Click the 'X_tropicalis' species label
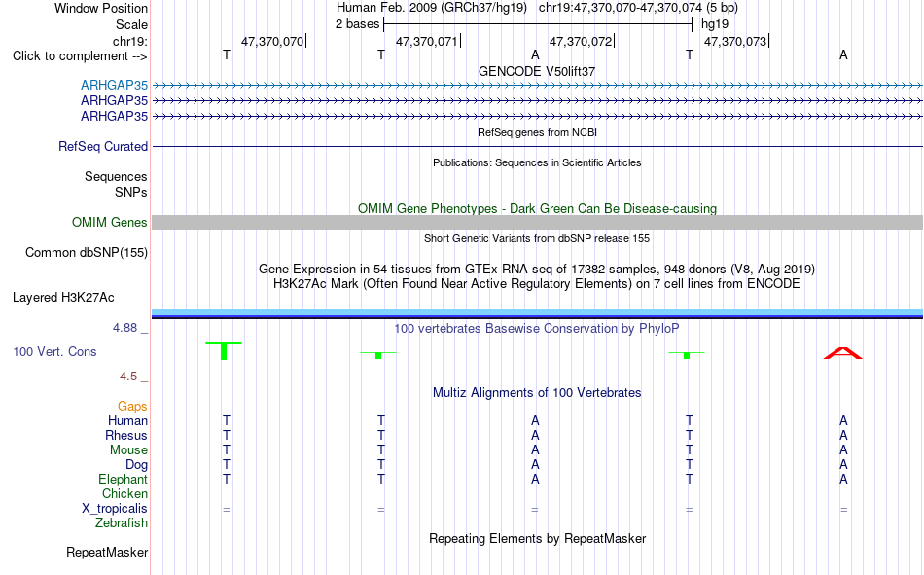The height and width of the screenshot is (575, 924). (115, 509)
